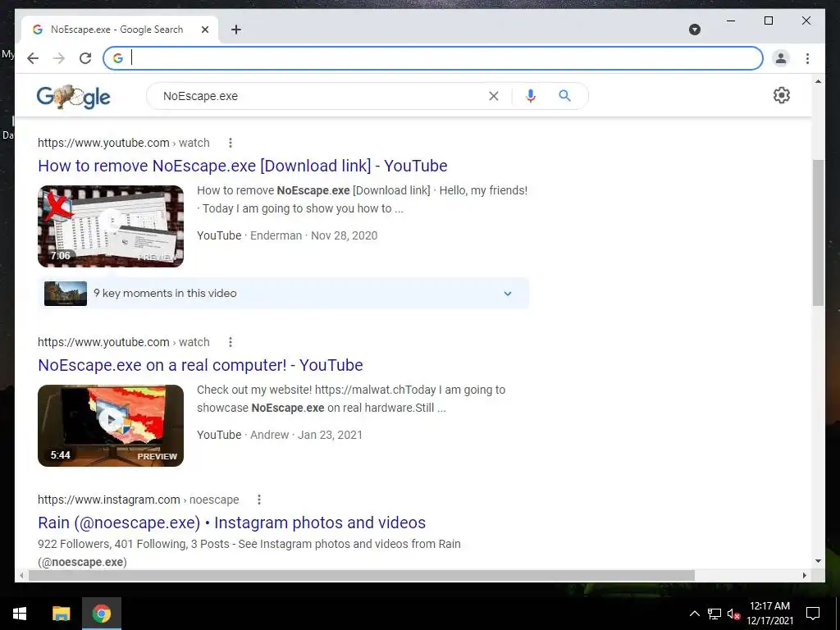The height and width of the screenshot is (630, 840).
Task: Open the muted volume tray icon
Action: click(x=733, y=614)
